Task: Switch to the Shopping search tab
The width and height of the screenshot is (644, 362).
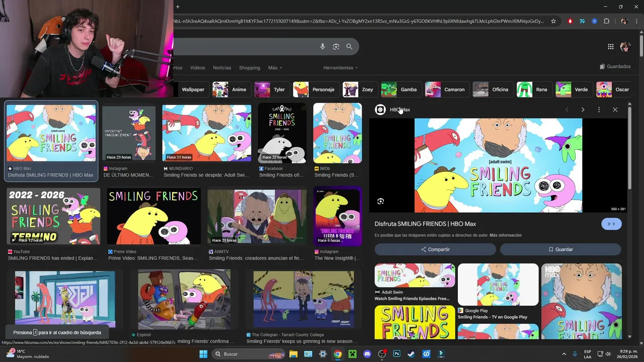Action: point(250,68)
